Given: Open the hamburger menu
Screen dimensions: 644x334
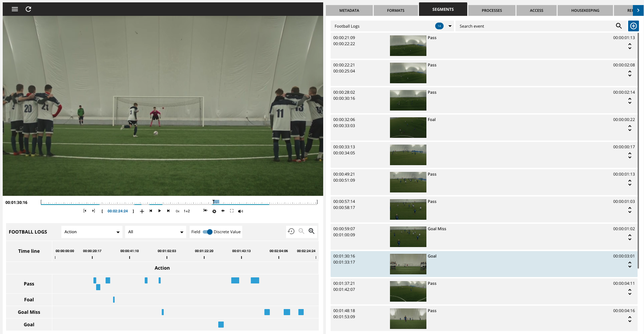Looking at the screenshot, I should pyautogui.click(x=15, y=9).
